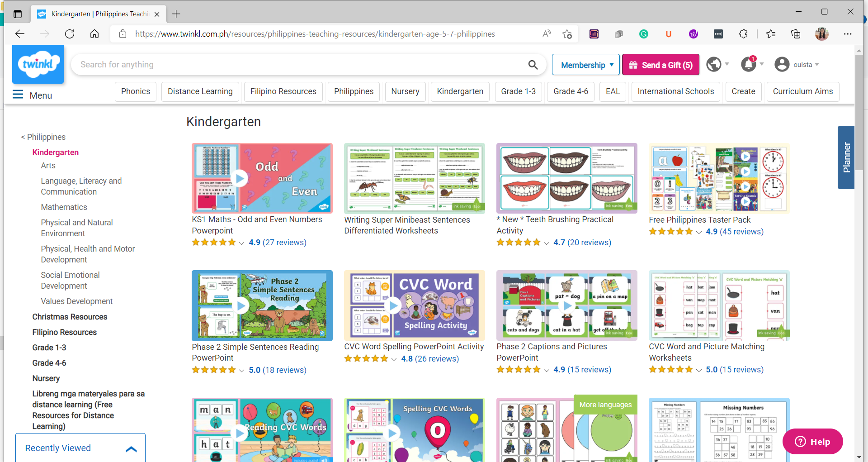
Task: Select the Phonics navigation tab
Action: click(136, 91)
